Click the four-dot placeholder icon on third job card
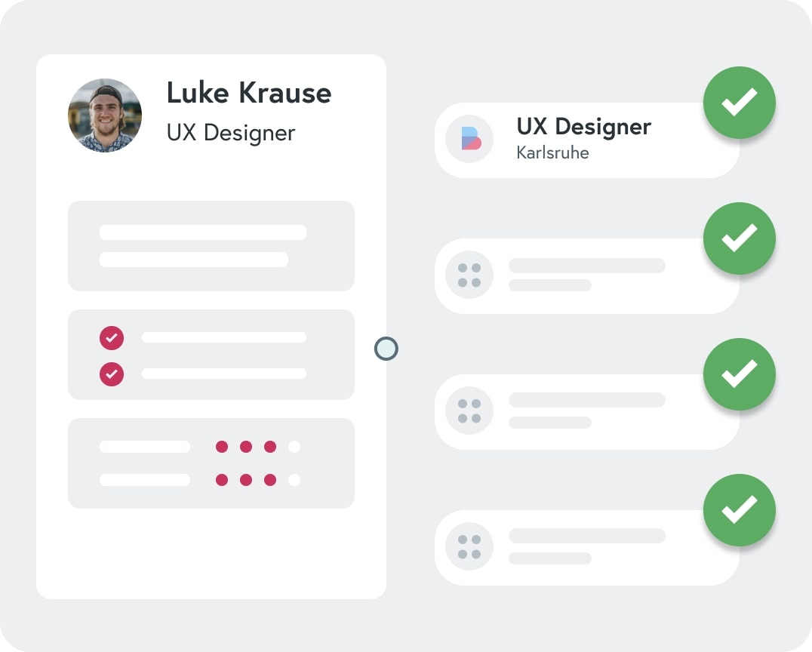The width and height of the screenshot is (812, 652). click(469, 411)
